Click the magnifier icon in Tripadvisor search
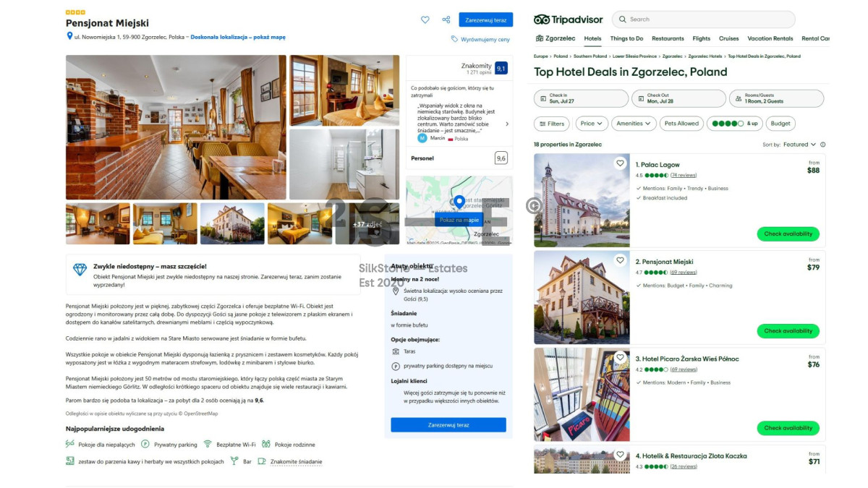 coord(623,20)
